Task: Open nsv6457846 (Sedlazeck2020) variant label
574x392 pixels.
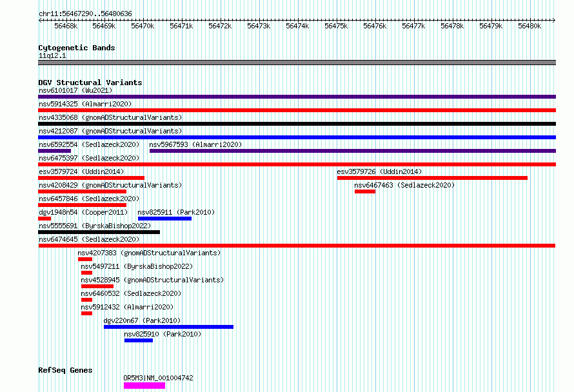Action: coord(89,199)
